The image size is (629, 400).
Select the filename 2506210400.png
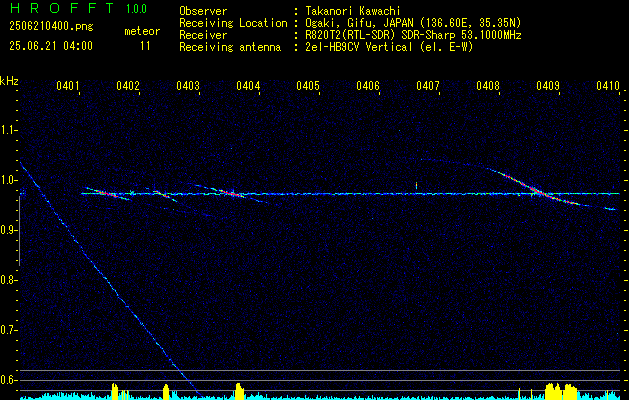[x=51, y=27]
